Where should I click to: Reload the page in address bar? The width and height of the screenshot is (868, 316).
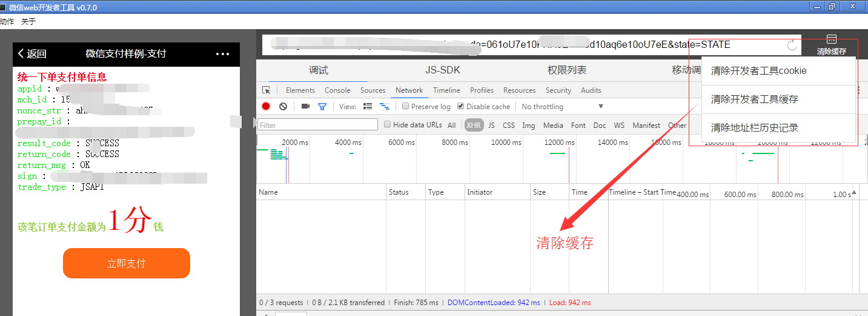pos(792,45)
